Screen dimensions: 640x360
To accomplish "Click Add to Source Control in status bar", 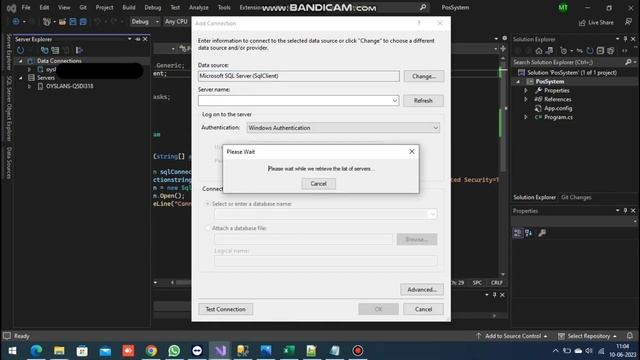I will coord(512,336).
